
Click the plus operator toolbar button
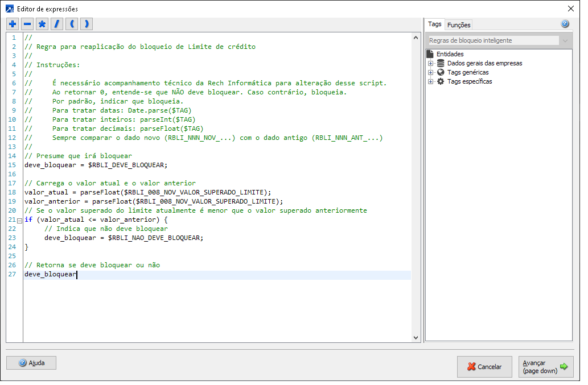(x=13, y=24)
